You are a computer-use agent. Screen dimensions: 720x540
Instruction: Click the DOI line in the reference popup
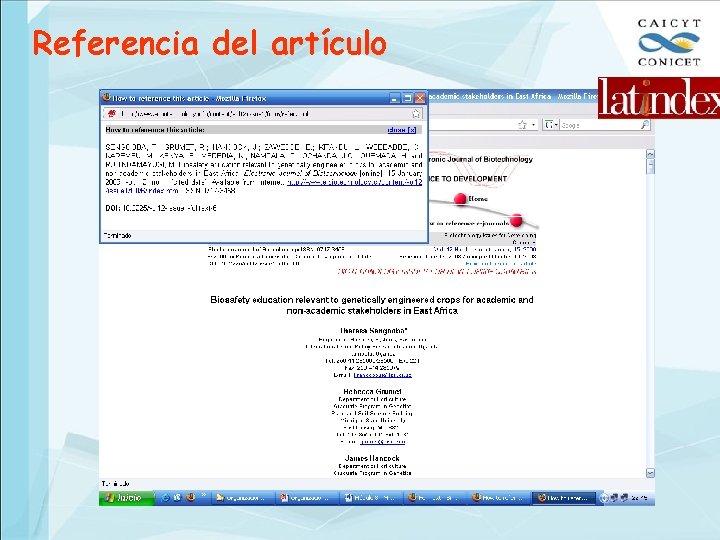click(161, 208)
